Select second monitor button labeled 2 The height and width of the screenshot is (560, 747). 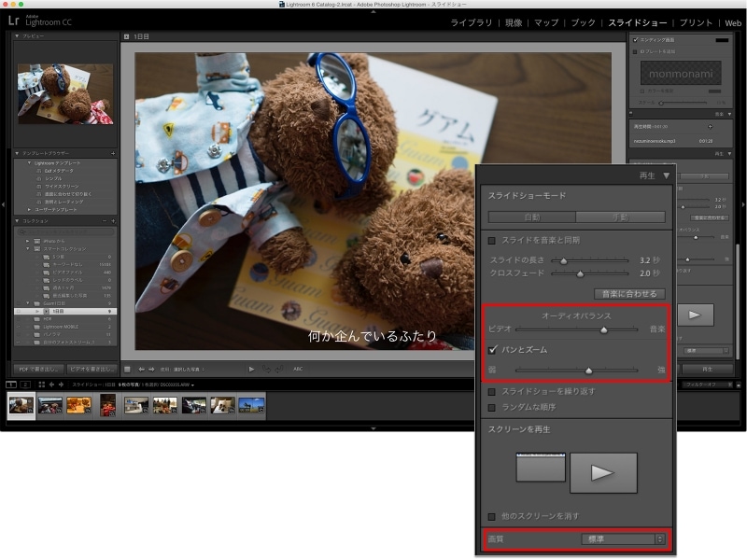(25, 384)
